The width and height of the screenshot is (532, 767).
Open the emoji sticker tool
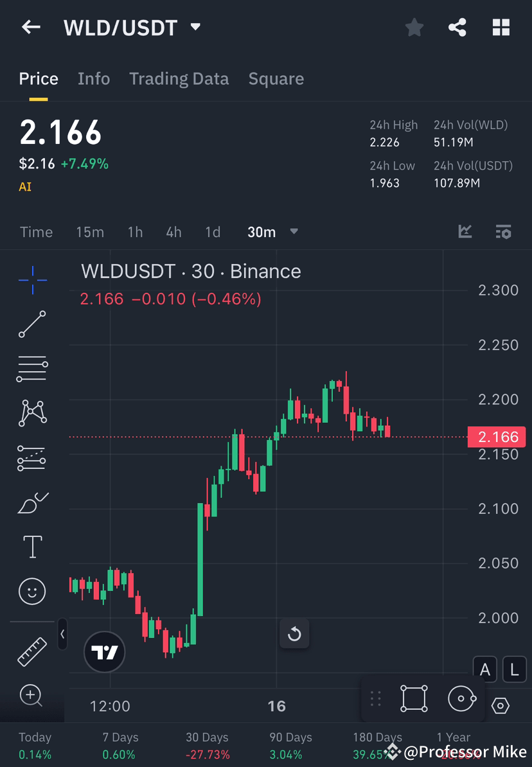tap(32, 591)
